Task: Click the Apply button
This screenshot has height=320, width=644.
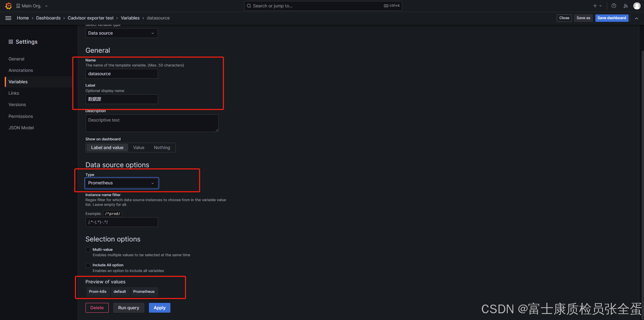Action: pyautogui.click(x=160, y=308)
